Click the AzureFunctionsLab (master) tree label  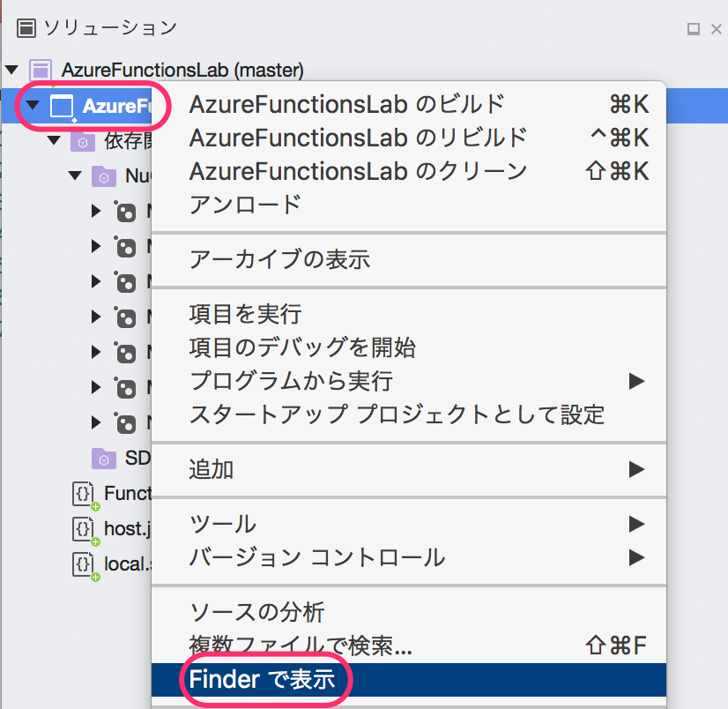[x=182, y=71]
